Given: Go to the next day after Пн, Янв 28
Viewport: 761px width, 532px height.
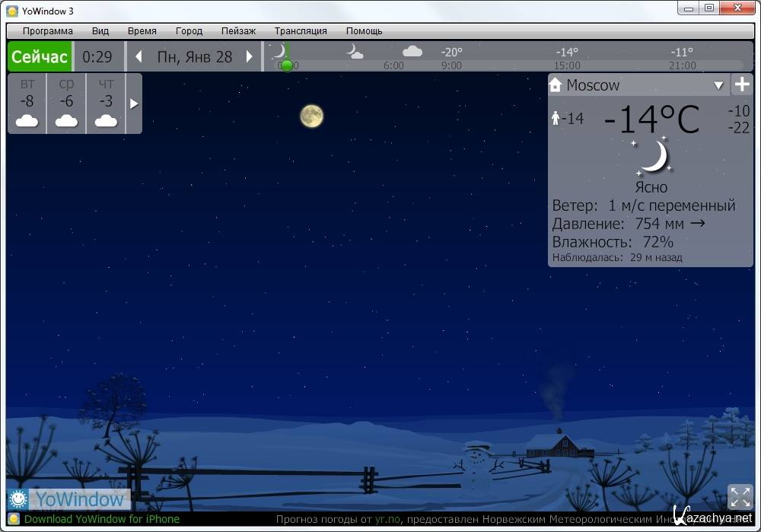Looking at the screenshot, I should pos(249,57).
